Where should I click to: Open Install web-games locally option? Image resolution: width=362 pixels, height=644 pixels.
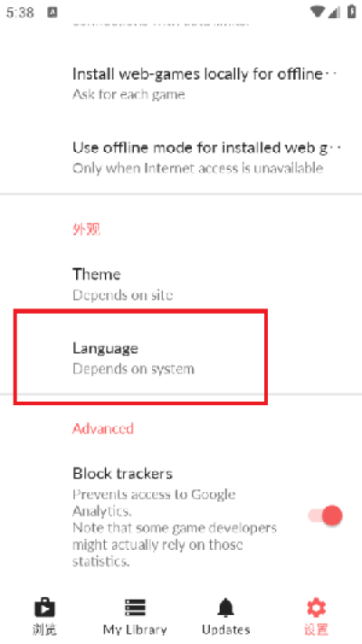pyautogui.click(x=181, y=84)
